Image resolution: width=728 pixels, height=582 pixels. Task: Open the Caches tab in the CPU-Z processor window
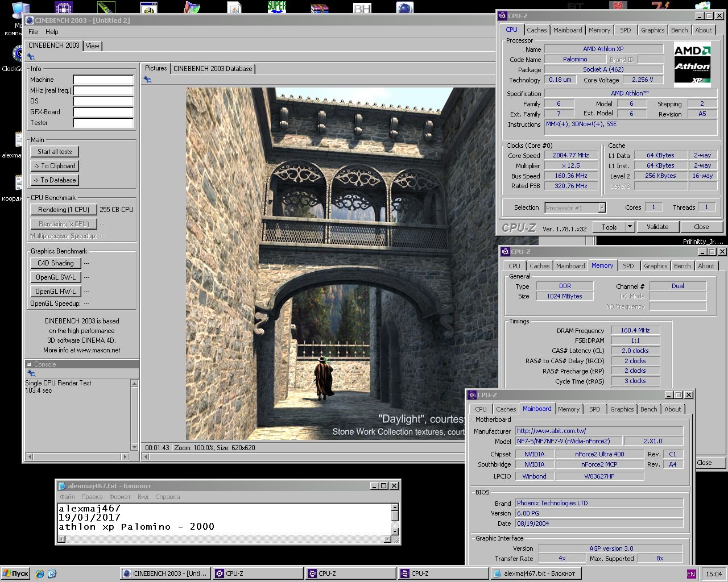click(x=536, y=30)
